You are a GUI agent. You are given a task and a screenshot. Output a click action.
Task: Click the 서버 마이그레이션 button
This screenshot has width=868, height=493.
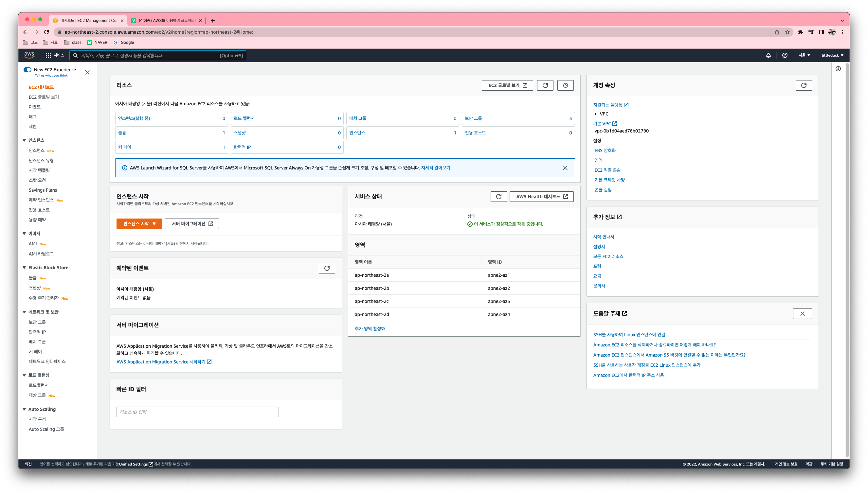[x=192, y=223]
